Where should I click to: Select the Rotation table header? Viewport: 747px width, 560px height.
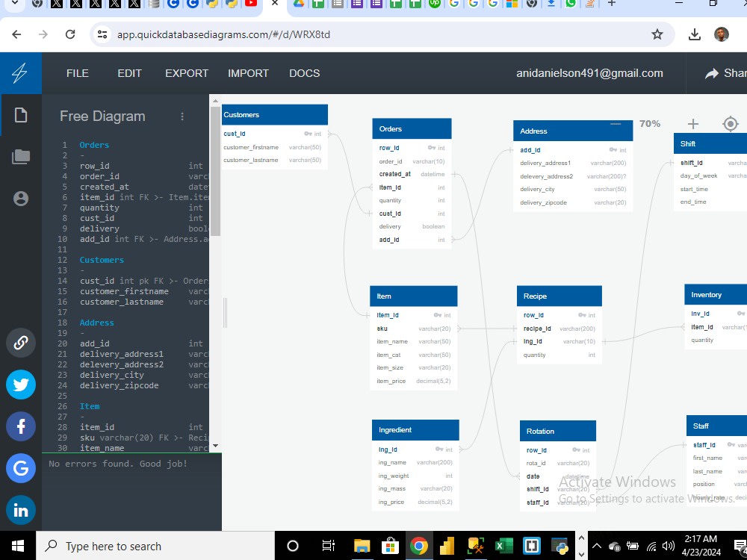(558, 432)
